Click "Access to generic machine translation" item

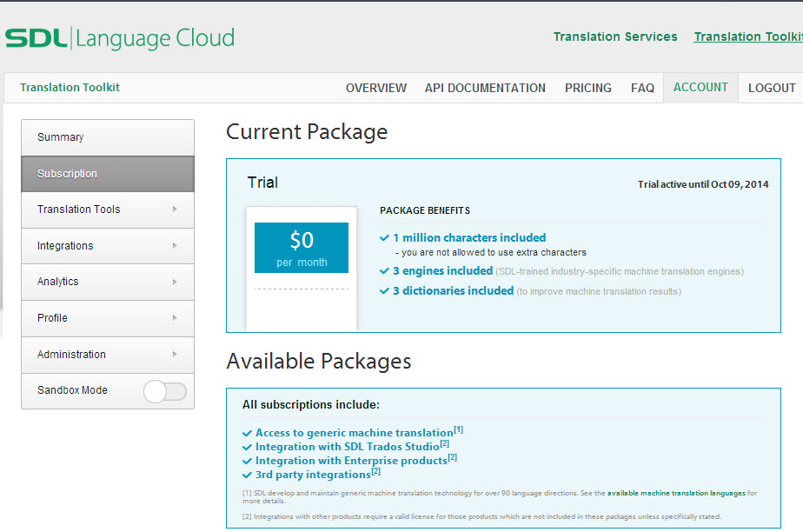355,433
